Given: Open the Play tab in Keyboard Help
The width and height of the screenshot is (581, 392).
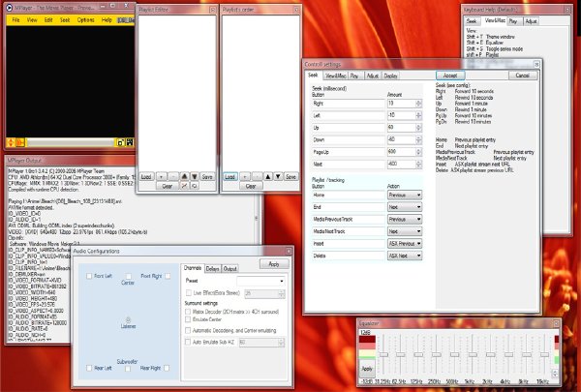Looking at the screenshot, I should coord(513,21).
